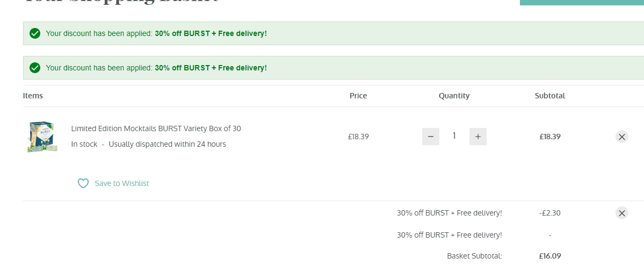Click the -£2.30 discount amount

pos(550,213)
